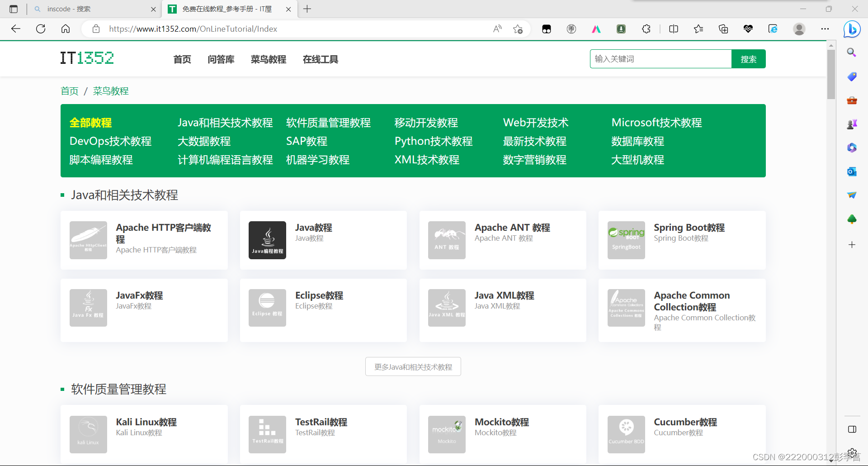The width and height of the screenshot is (868, 466).
Task: Open Bing Copilot sidebar icon
Action: [852, 29]
